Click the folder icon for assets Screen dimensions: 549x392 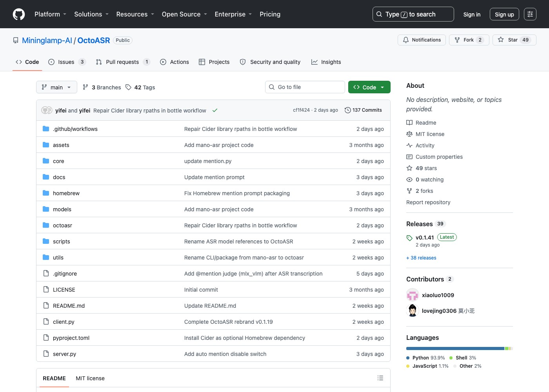point(46,145)
